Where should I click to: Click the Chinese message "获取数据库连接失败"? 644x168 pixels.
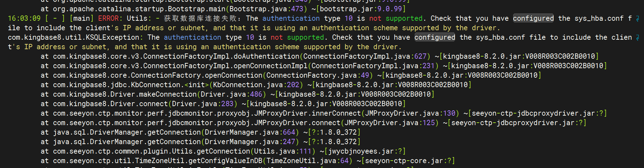pos(200,18)
